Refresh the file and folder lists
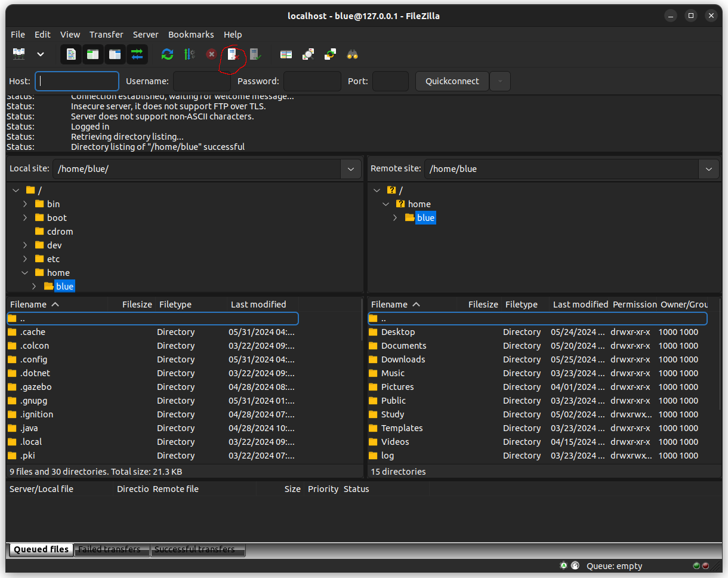728x578 pixels. [x=168, y=54]
